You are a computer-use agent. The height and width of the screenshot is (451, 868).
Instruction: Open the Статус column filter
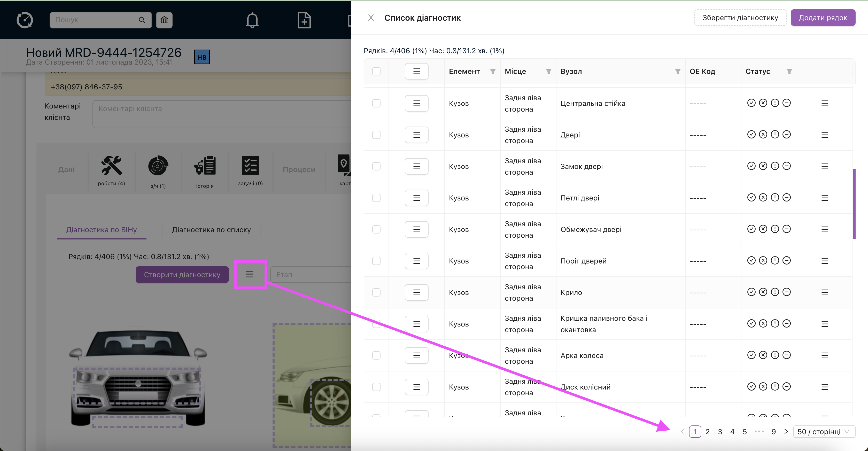pos(789,71)
